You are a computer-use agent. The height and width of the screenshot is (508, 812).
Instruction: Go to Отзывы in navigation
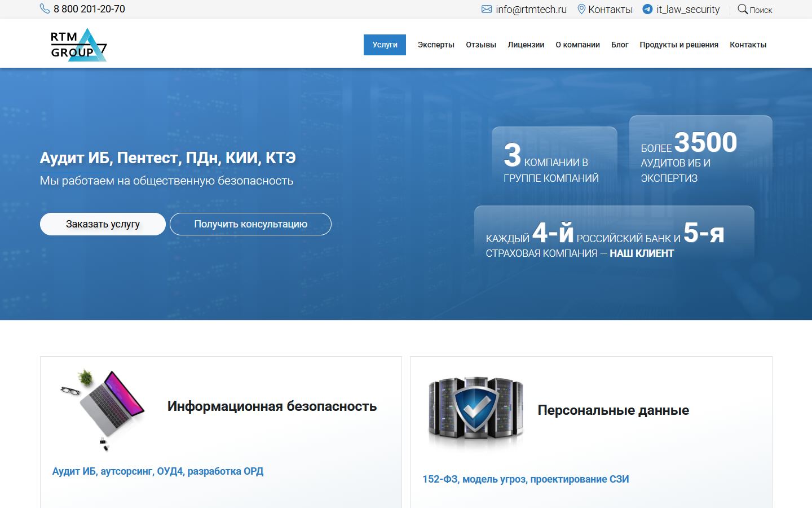(481, 45)
